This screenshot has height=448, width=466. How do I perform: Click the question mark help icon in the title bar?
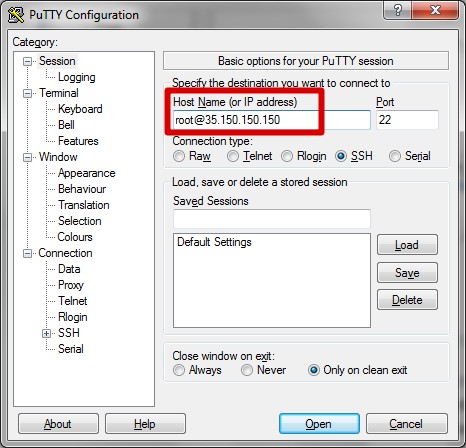coord(397,10)
